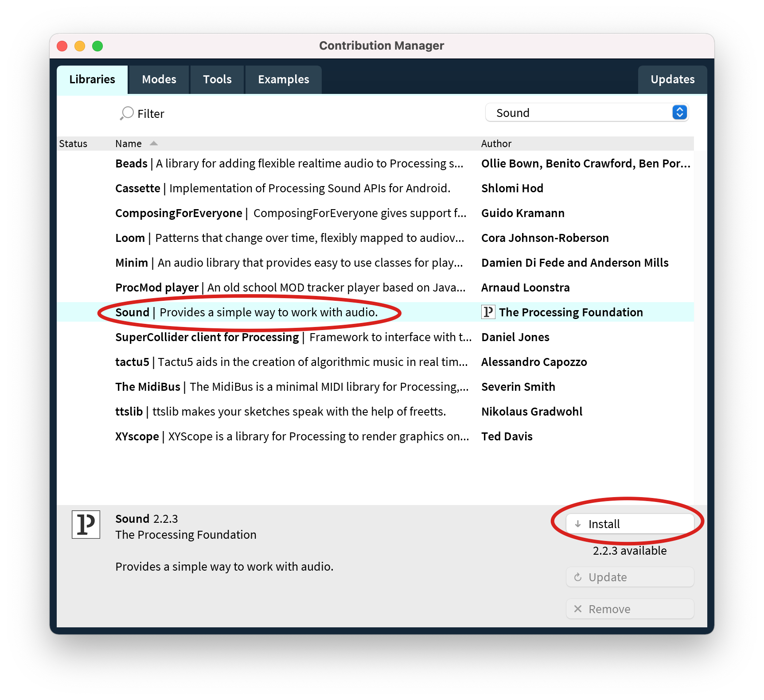Click the Processing Foundation logo in Sound row
The image size is (764, 700).
click(488, 312)
